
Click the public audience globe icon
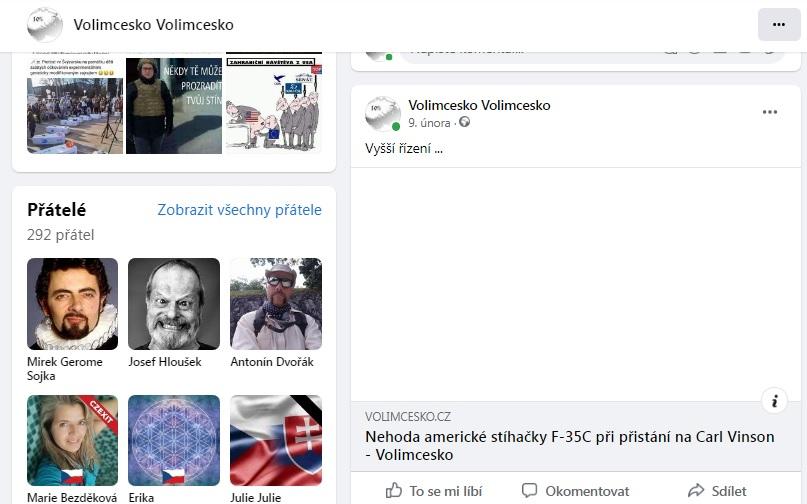pos(464,123)
